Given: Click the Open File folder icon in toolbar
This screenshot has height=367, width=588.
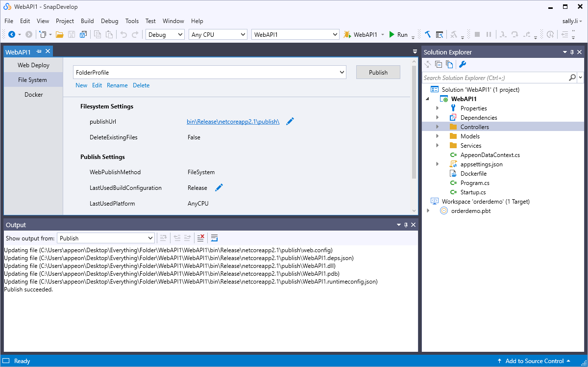Looking at the screenshot, I should pos(59,35).
